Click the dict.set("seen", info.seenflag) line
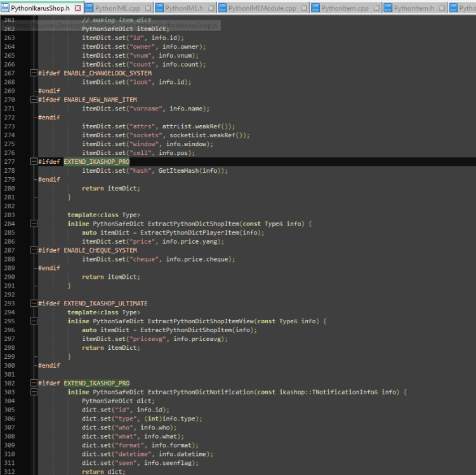 tap(140, 463)
